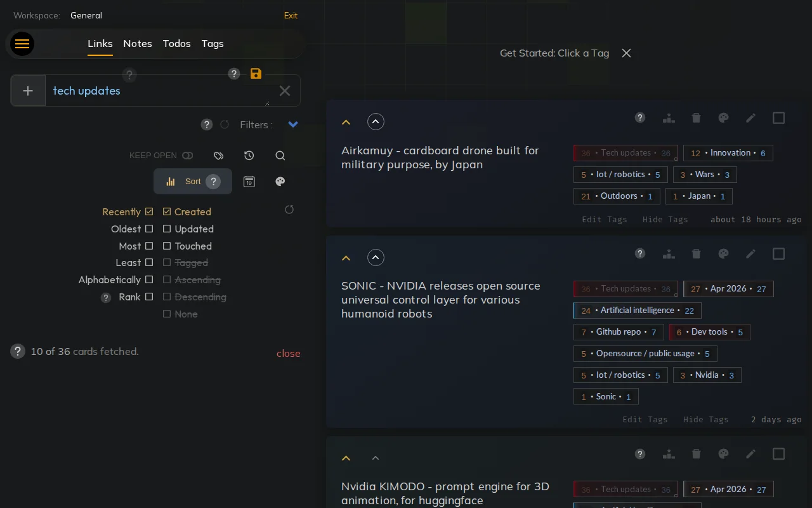Check the Rank option
The width and height of the screenshot is (812, 508).
pos(149,297)
